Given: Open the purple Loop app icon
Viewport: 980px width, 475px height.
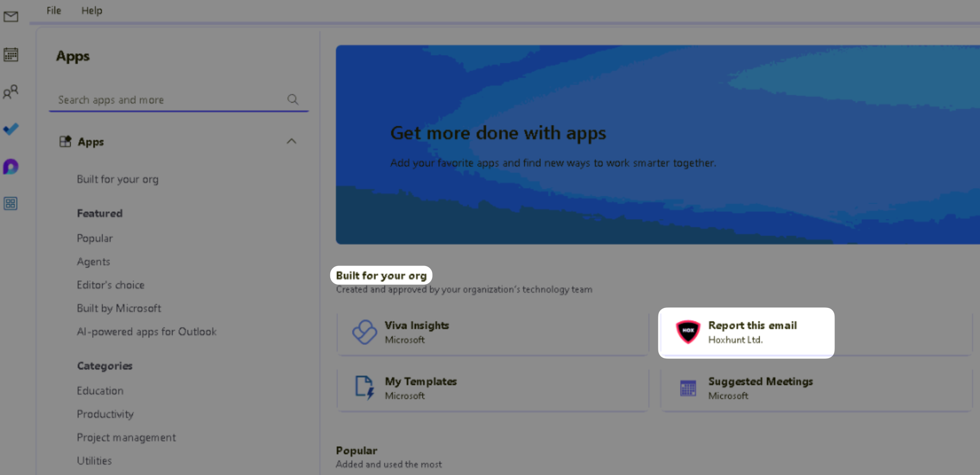Looking at the screenshot, I should click(x=11, y=167).
